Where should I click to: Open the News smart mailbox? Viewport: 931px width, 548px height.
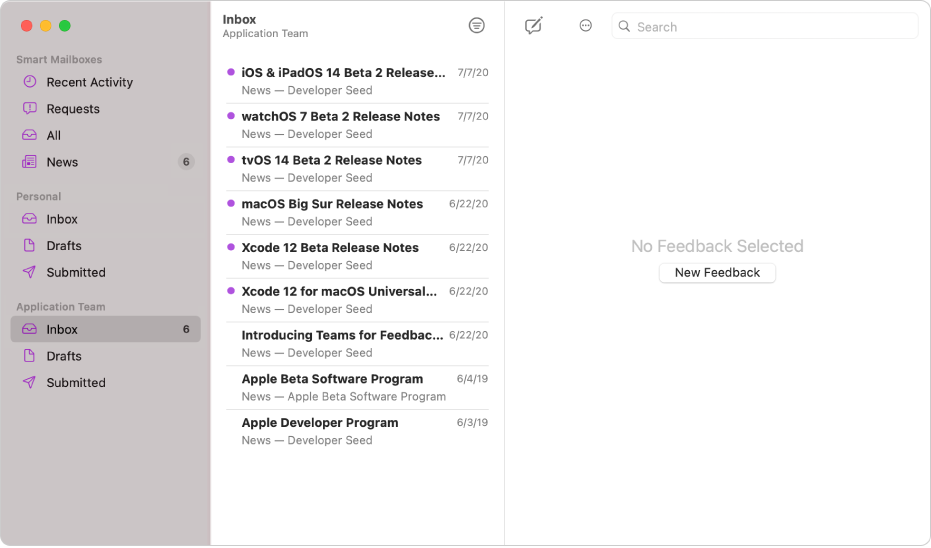click(x=62, y=162)
